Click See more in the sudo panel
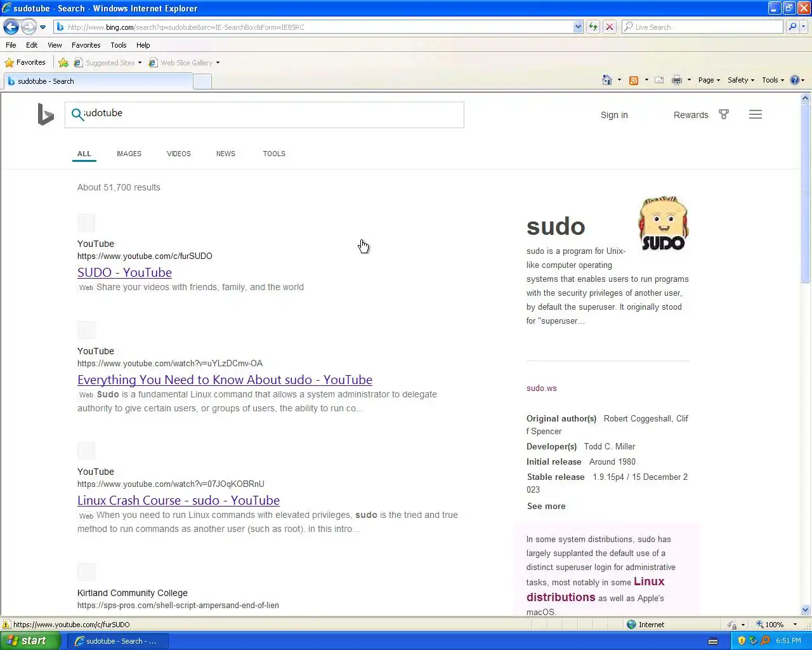Screen dimensions: 812x650 pyautogui.click(x=546, y=507)
